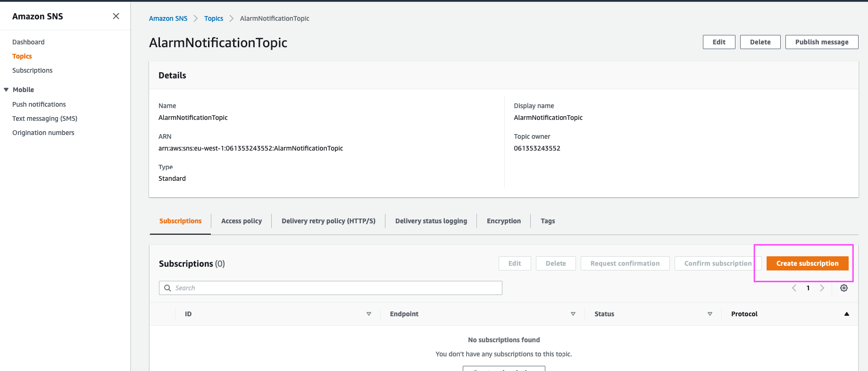
Task: Collapse the Mobile navigation section
Action: pyautogui.click(x=6, y=90)
